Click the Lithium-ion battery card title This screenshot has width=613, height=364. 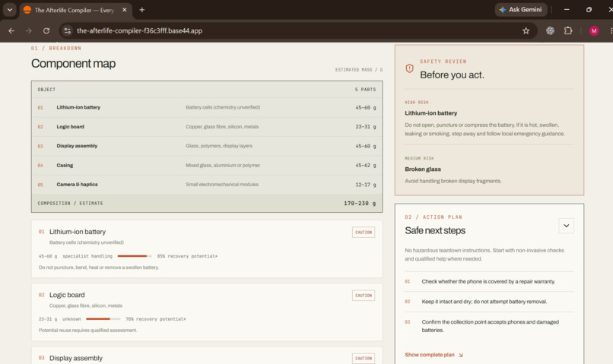tap(78, 232)
